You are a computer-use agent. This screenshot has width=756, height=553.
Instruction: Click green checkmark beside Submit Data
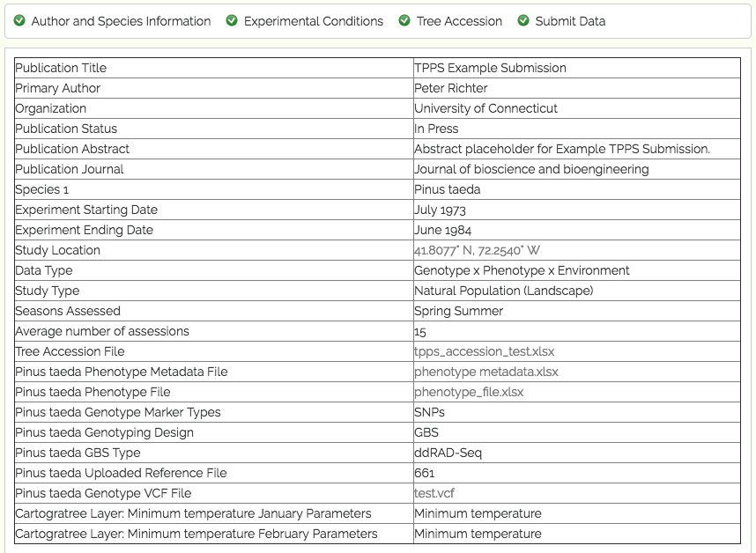(x=523, y=21)
